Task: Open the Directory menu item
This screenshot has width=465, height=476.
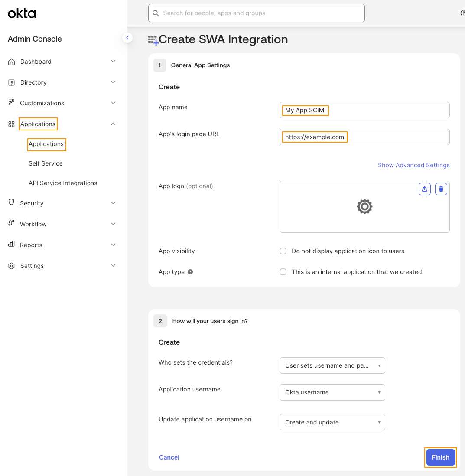Action: tap(33, 82)
